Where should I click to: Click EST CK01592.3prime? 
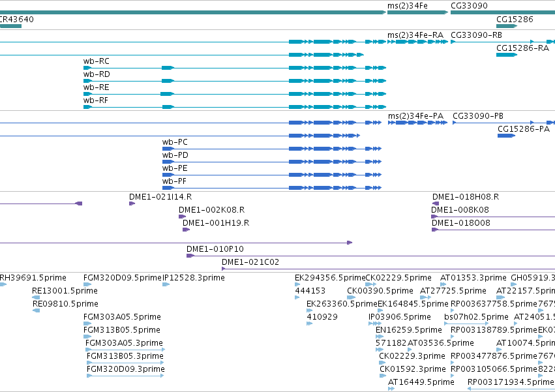(x=413, y=369)
